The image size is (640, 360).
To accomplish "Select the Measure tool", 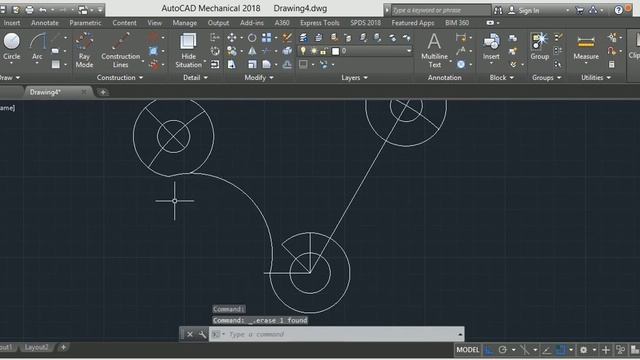I will [x=586, y=48].
